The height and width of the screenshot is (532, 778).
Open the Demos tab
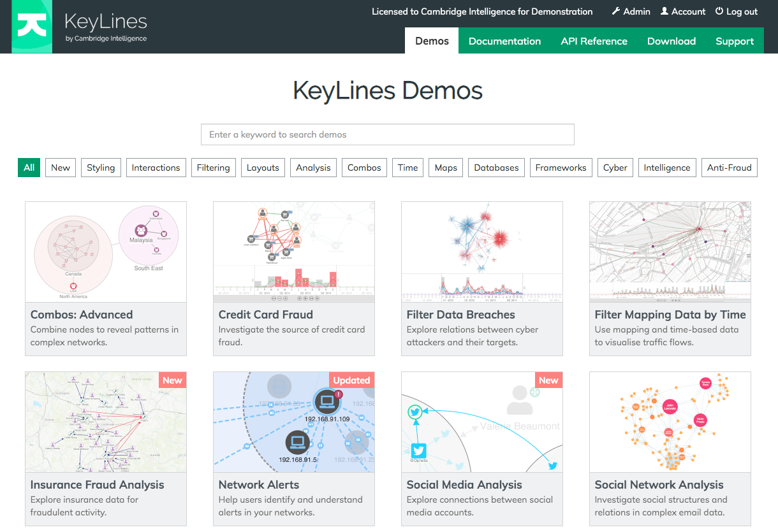(x=432, y=41)
